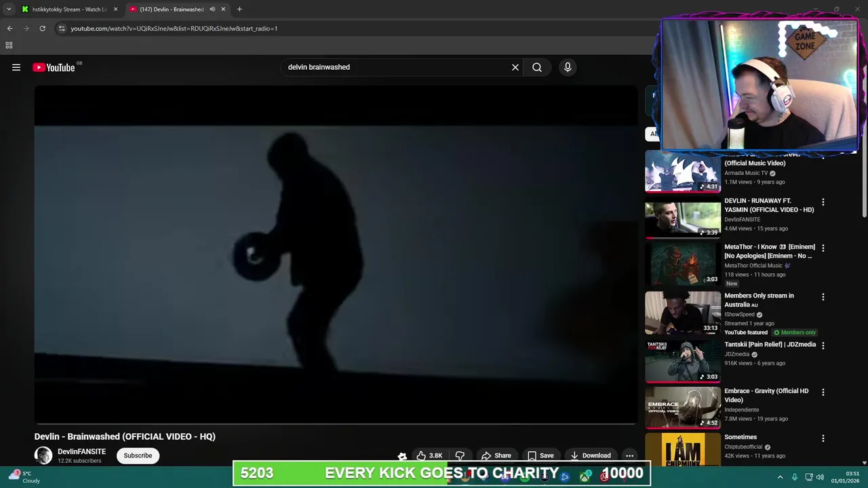Open the Xbox icon on taskbar
Viewport: 868px width, 488px height.
[x=585, y=476]
